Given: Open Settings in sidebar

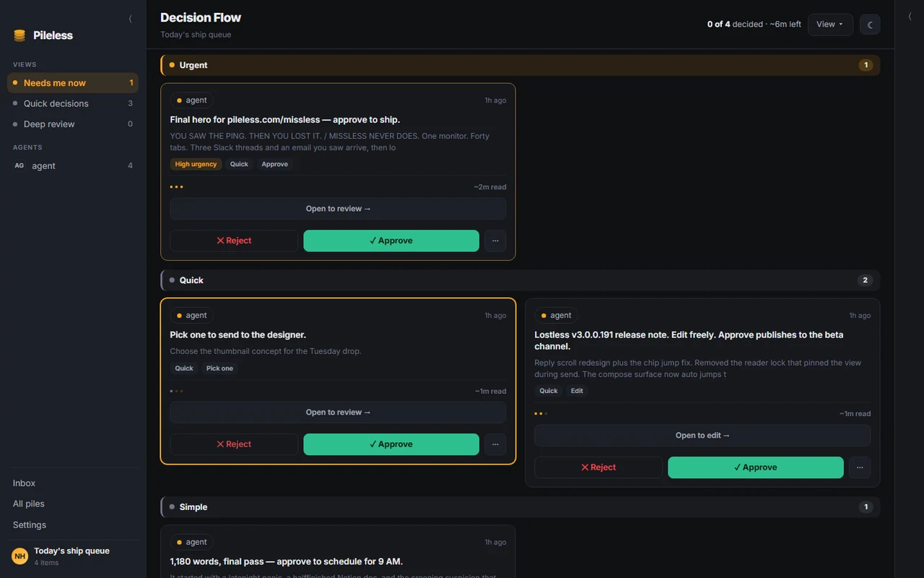Looking at the screenshot, I should click(x=73, y=525).
